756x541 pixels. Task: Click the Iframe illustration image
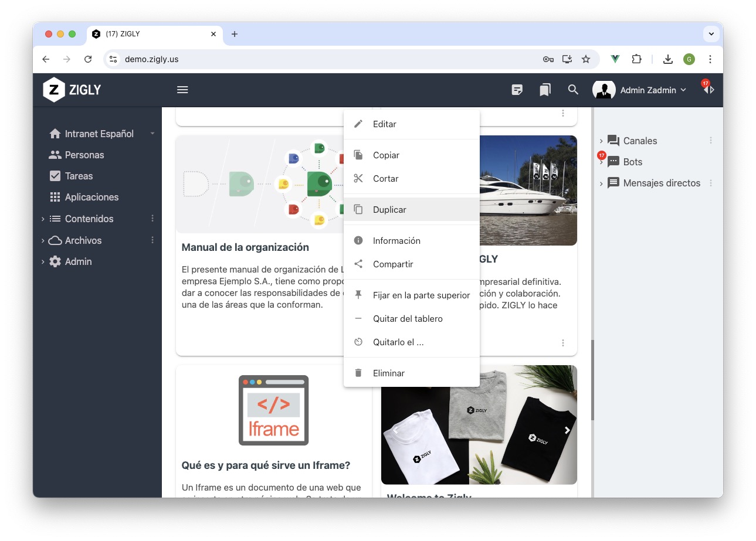pyautogui.click(x=273, y=410)
